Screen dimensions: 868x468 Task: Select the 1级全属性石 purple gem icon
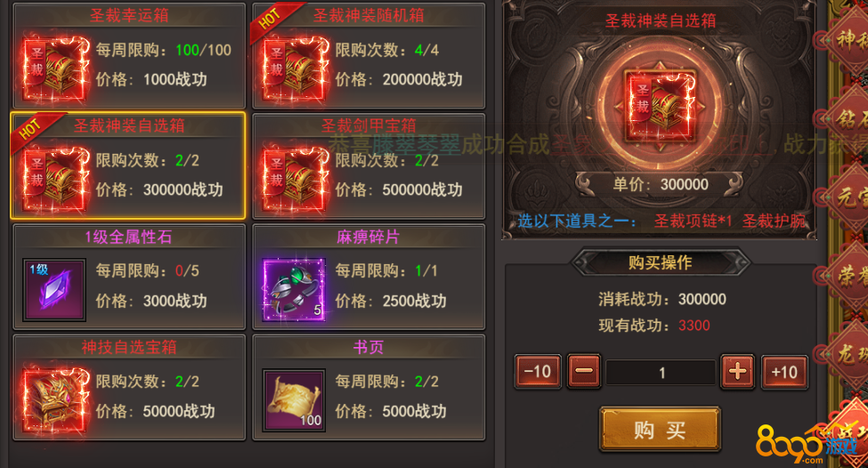54,290
